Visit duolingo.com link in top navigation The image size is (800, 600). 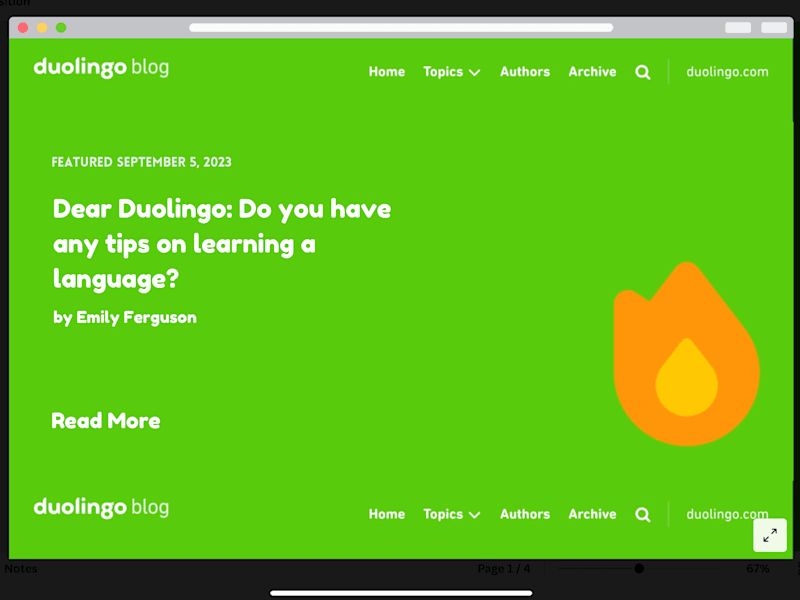[727, 72]
